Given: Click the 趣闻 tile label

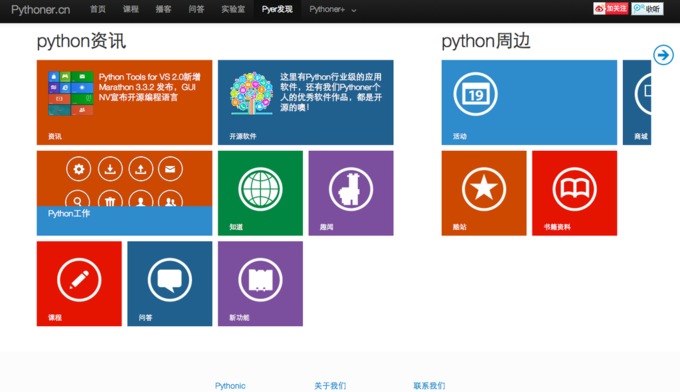Looking at the screenshot, I should [x=326, y=227].
